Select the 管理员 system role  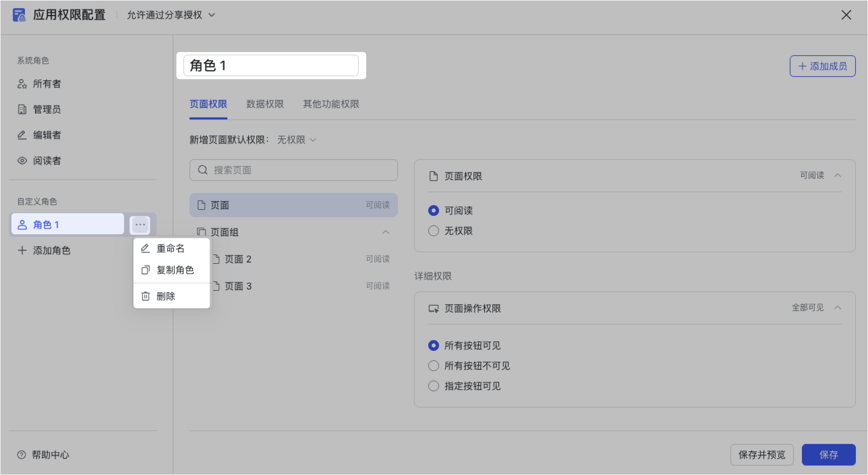tap(47, 109)
